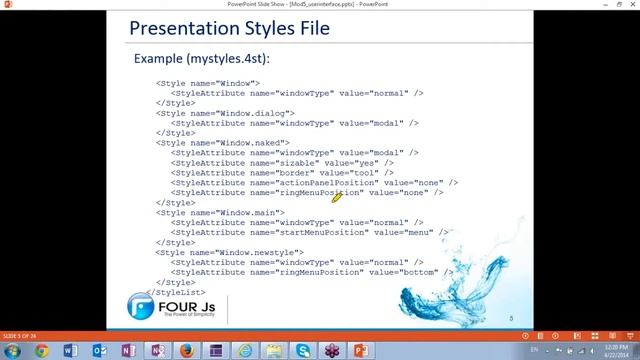This screenshot has height=360, width=640.
Task: Click the "SLIDE 5 OF 24" status text
Action: [x=20, y=336]
